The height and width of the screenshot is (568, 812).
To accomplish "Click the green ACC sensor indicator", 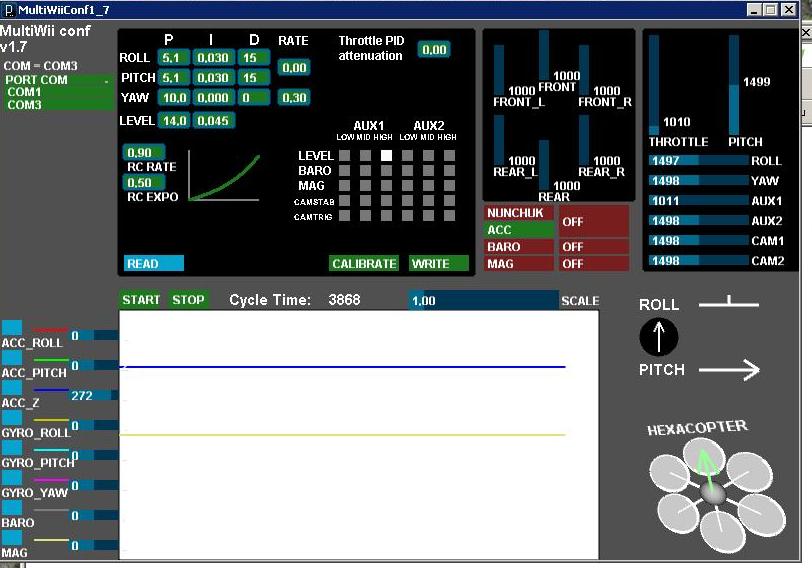I will click(x=519, y=230).
